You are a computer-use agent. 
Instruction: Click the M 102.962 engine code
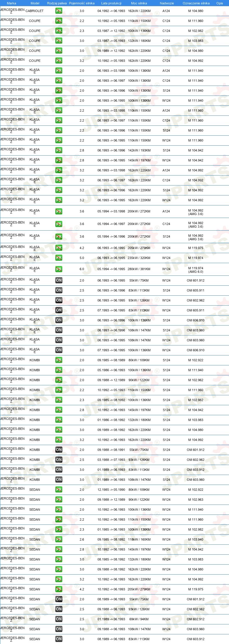coord(196,380)
